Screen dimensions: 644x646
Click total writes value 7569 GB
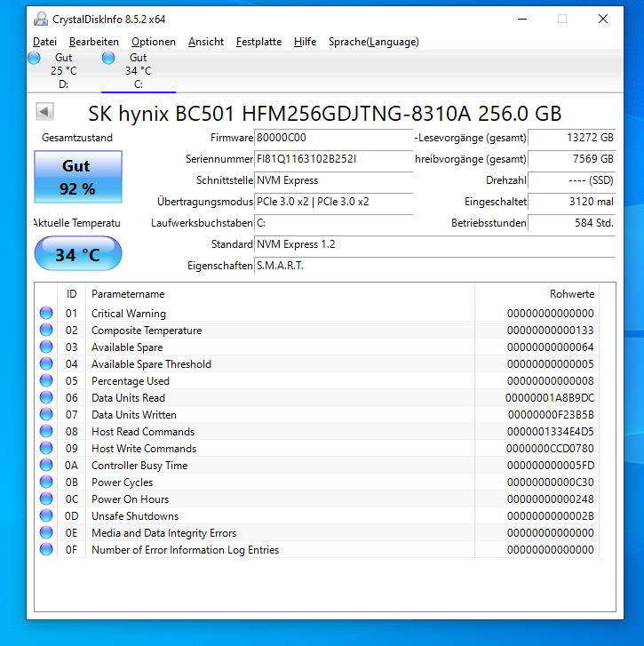pos(571,159)
